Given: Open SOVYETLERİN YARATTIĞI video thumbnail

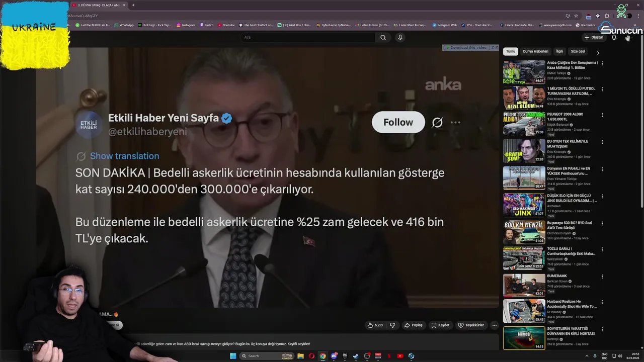Looking at the screenshot, I should point(524,338).
